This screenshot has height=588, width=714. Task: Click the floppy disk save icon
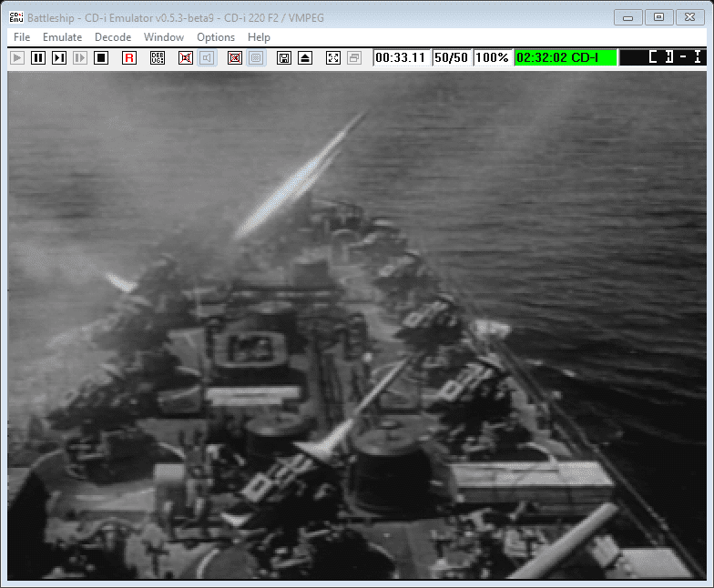(284, 57)
